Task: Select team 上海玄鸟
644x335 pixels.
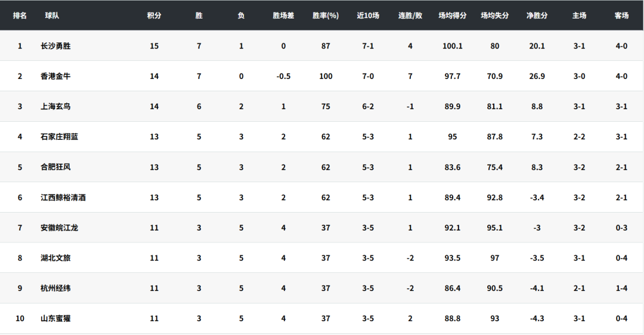Action: [55, 106]
